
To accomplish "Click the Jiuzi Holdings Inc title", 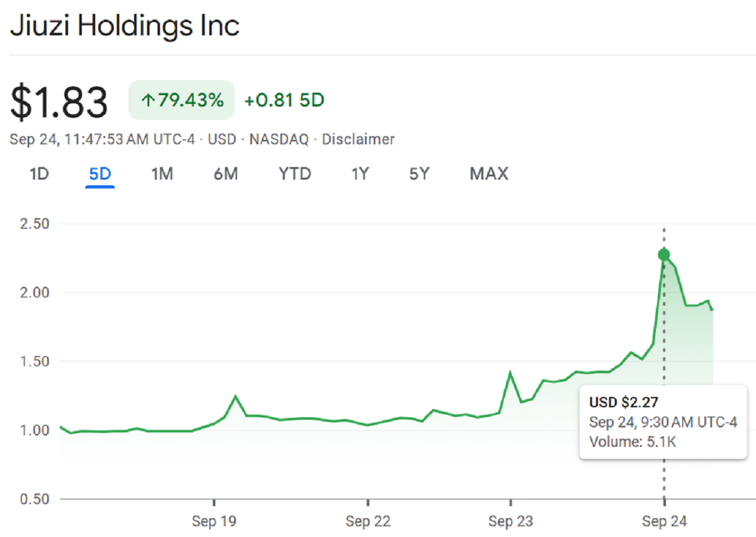I will click(x=125, y=26).
